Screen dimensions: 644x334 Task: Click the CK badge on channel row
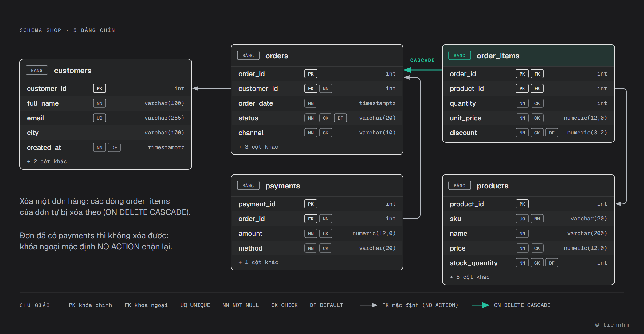[x=326, y=133]
